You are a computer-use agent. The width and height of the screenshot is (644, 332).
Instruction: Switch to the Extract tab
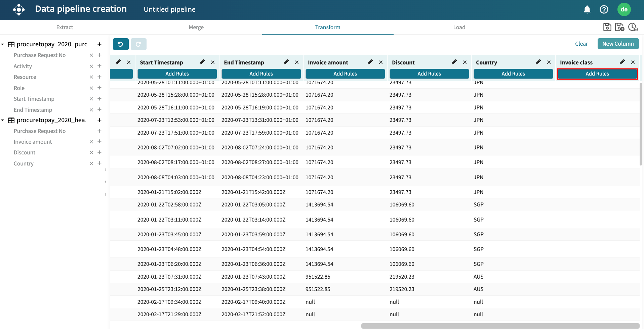click(x=65, y=28)
